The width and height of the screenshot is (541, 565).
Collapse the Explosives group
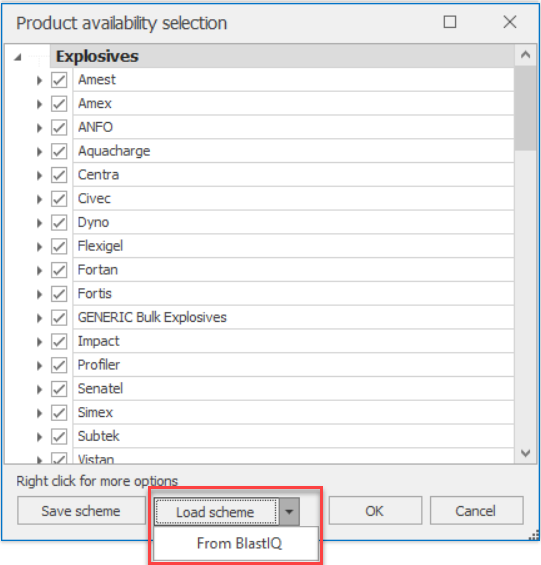coord(18,57)
